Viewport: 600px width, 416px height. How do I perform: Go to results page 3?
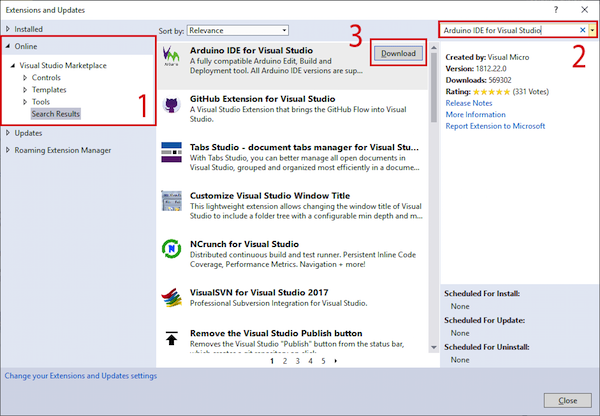tap(297, 361)
